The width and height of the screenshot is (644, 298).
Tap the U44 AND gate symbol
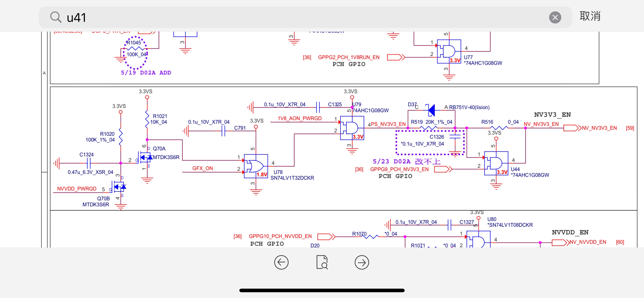point(496,163)
